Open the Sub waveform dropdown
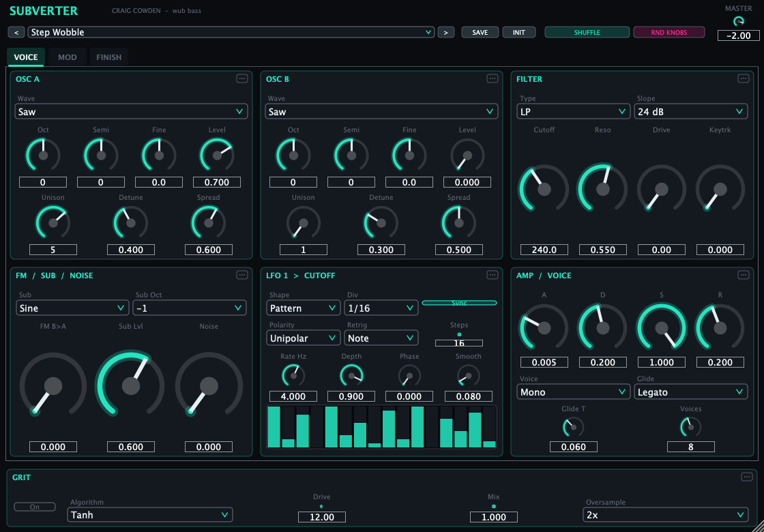This screenshot has height=532, width=764. tap(72, 308)
